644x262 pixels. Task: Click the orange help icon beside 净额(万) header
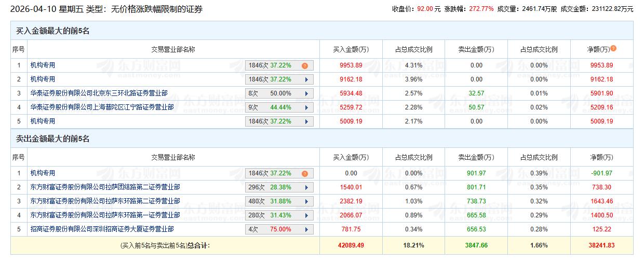pos(613,48)
